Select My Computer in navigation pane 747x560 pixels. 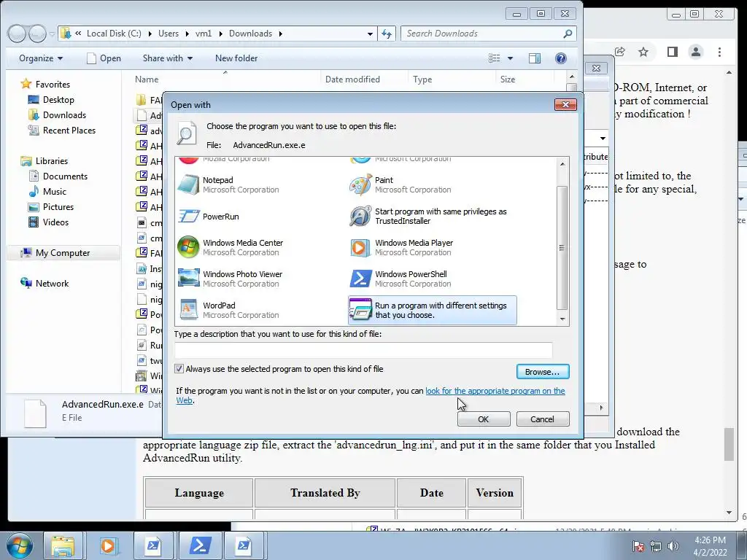tap(63, 253)
